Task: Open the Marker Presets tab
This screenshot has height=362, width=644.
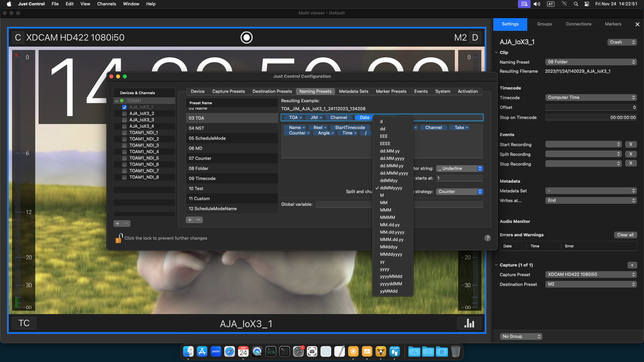Action: [391, 92]
